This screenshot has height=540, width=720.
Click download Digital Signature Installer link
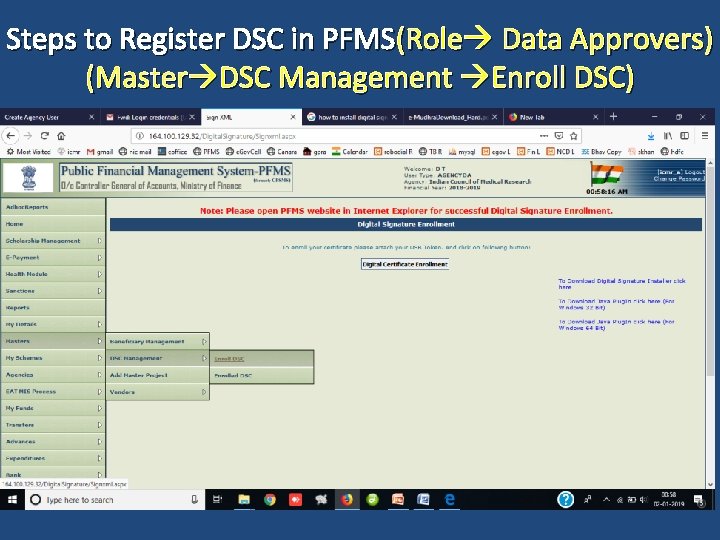(622, 283)
